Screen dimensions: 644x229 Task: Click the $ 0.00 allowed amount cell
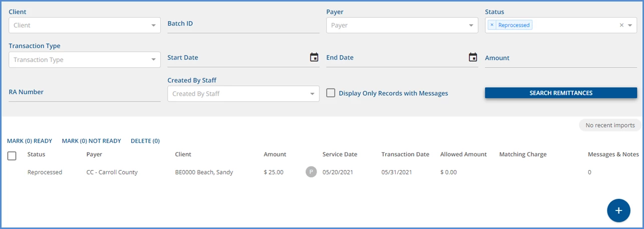click(449, 172)
